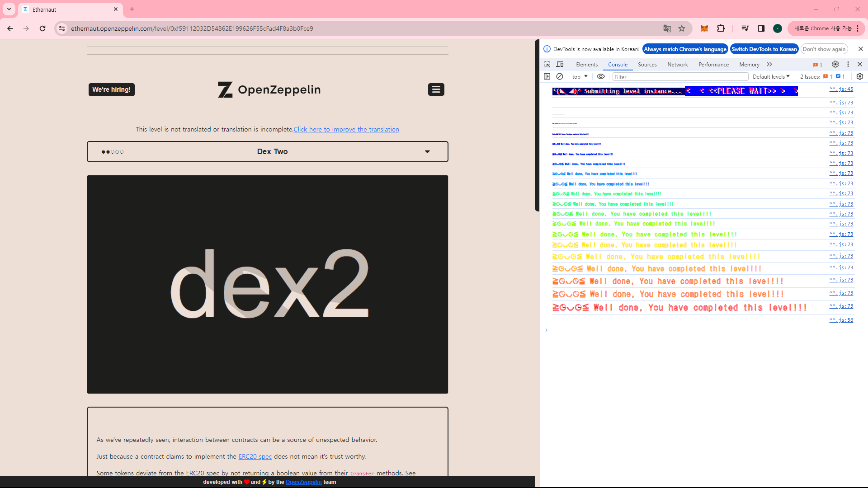Show more DevTools tabs
Screen dimensions: 868x488
click(x=769, y=65)
